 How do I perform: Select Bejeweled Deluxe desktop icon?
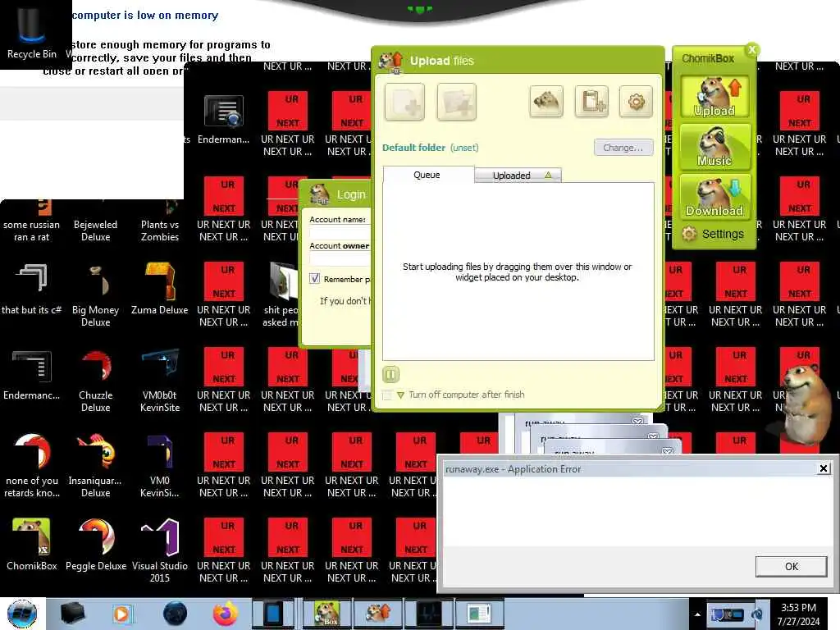coord(95,221)
